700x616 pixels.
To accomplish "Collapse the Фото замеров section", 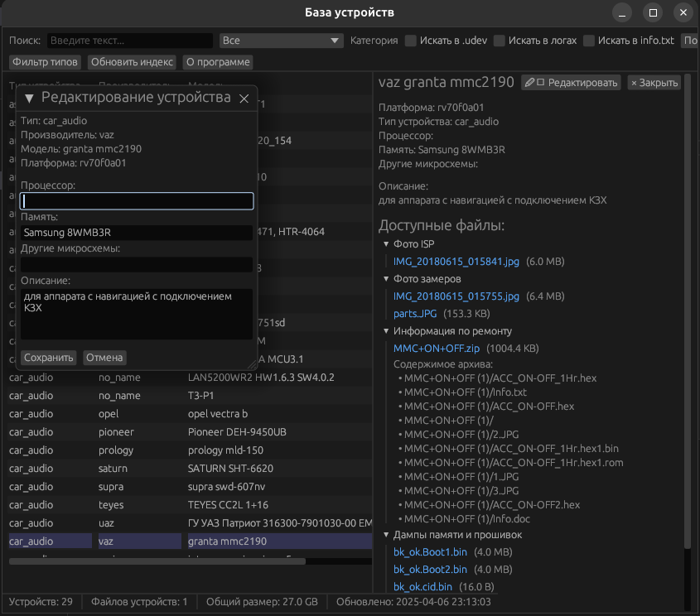I will (x=386, y=279).
